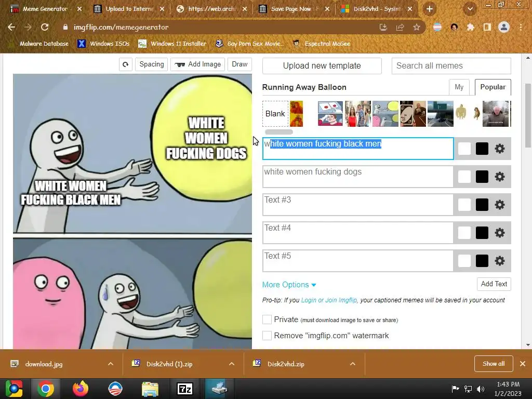Click the Search all memes field
Viewport: 532px width, 399px height.
point(451,66)
